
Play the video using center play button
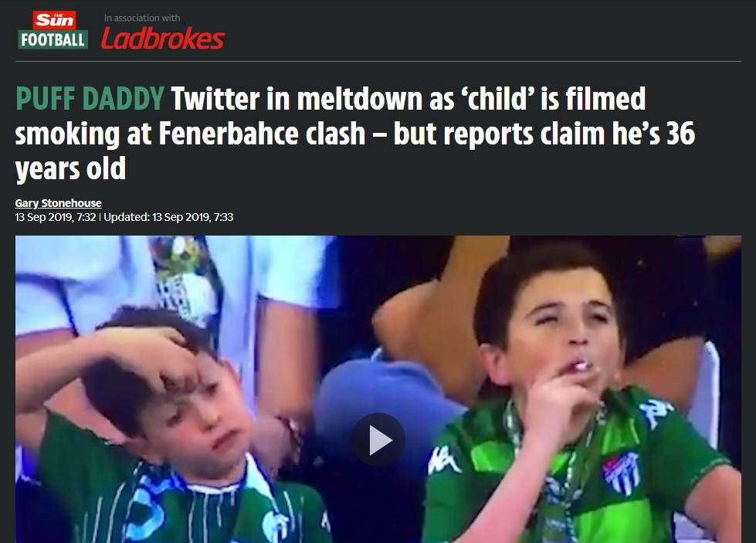click(378, 439)
